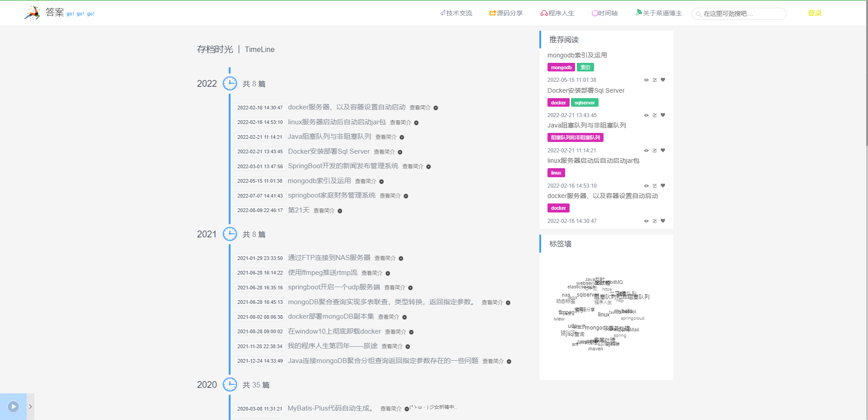Open article docker服务器、以及容器设置自动启动 in timeline
The width and height of the screenshot is (868, 420).
click(x=347, y=107)
